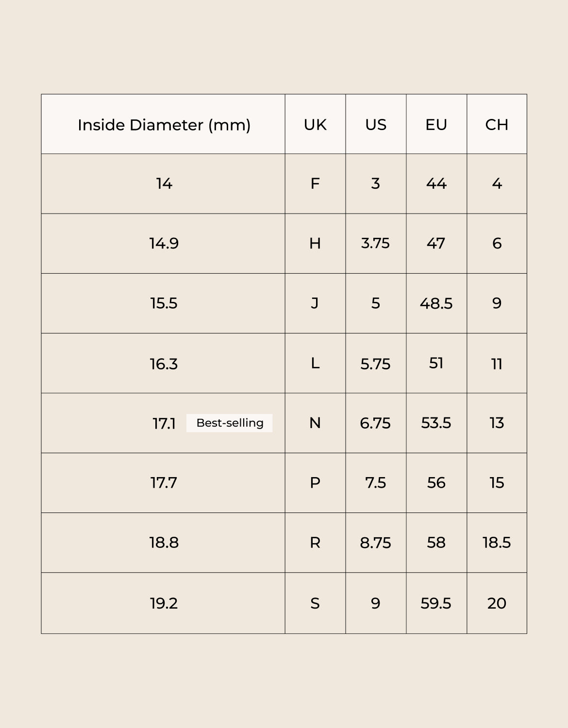The image size is (568, 728).
Task: Select the 17.1 diameter value
Action: (164, 424)
